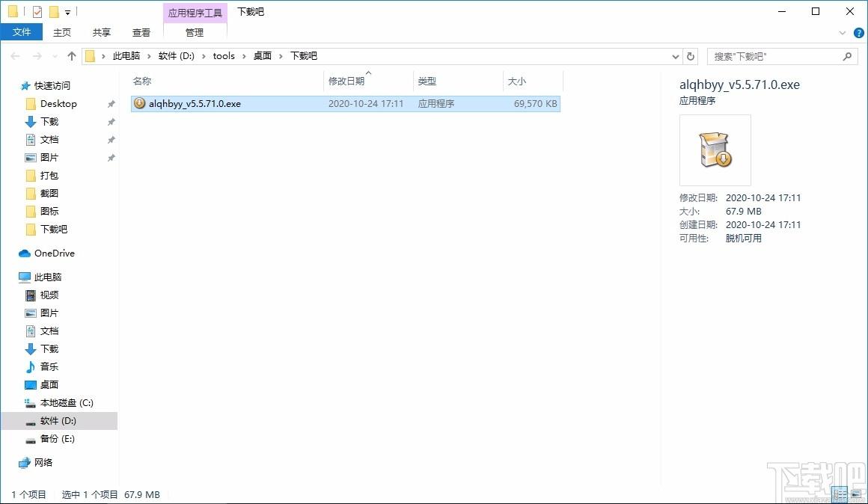
Task: Navigate to 软件 (D:) breadcrumb
Action: [176, 56]
